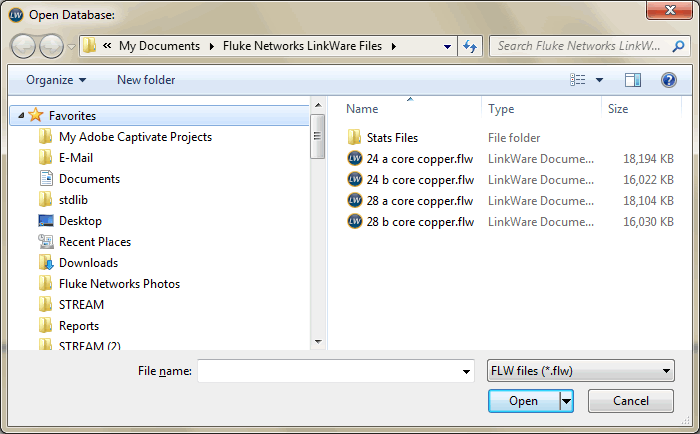The height and width of the screenshot is (434, 700).
Task: Click the navigation pane scrollbar thumb
Action: click(x=317, y=136)
